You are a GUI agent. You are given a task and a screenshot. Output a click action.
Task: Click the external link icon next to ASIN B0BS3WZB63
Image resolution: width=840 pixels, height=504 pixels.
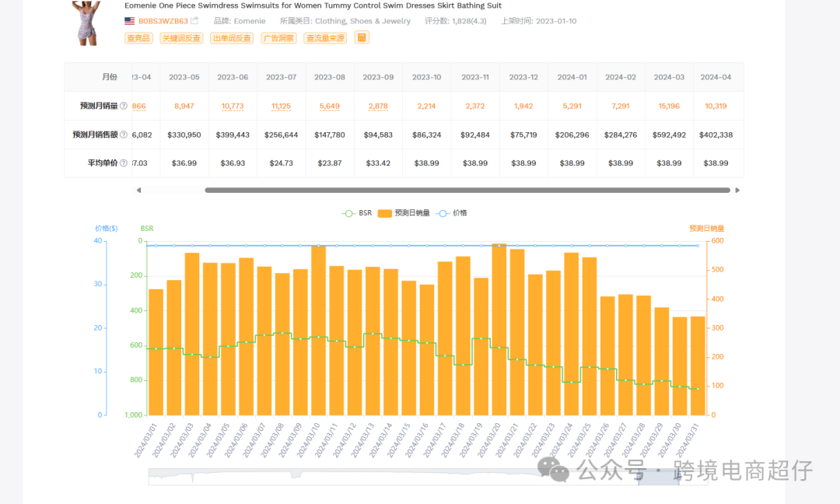(x=194, y=21)
